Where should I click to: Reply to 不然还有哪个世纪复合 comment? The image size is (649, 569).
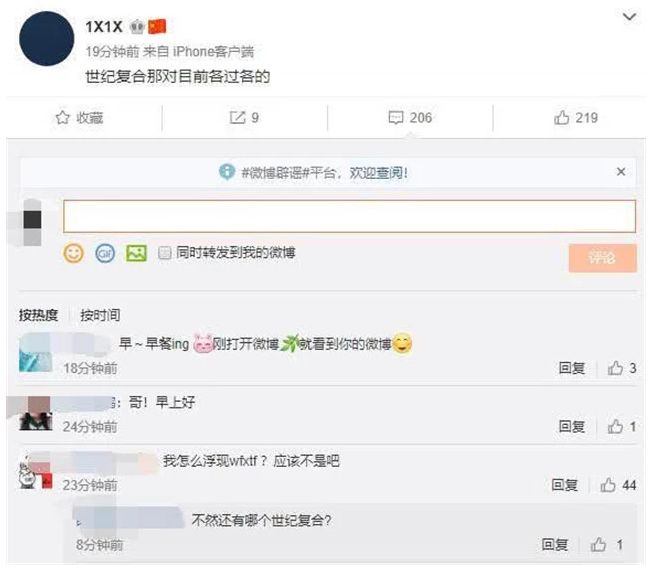pyautogui.click(x=555, y=545)
